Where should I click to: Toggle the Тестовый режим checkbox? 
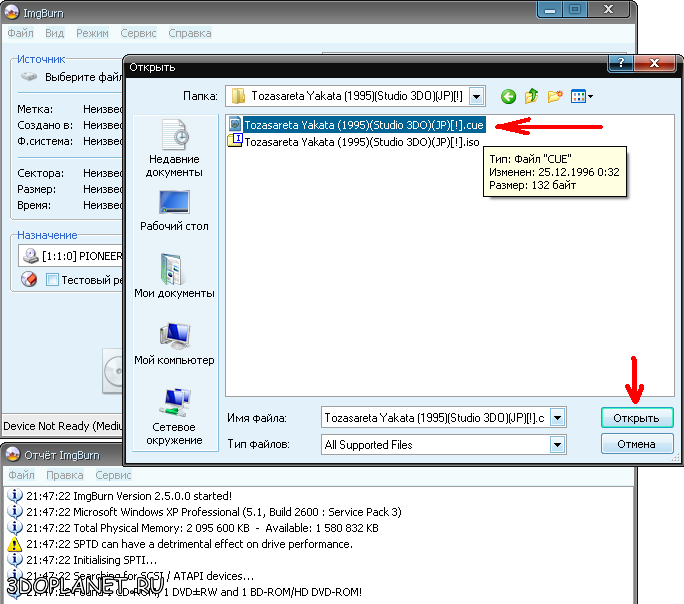point(53,280)
